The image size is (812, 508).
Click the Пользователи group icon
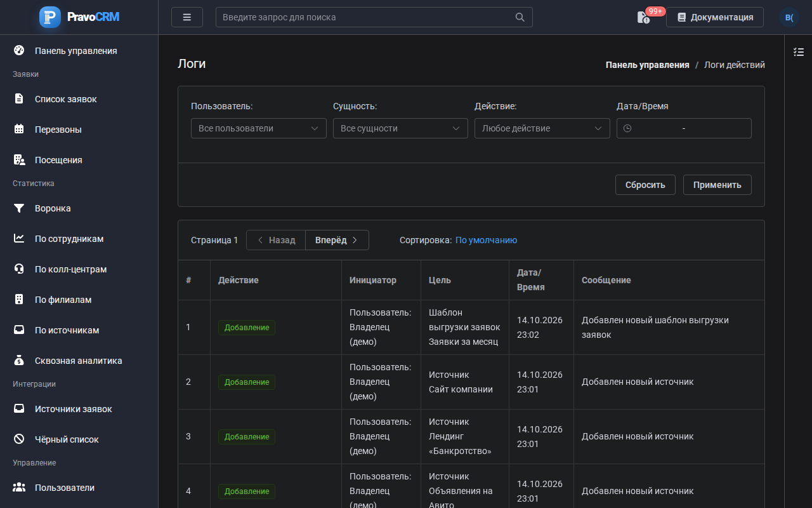point(19,488)
